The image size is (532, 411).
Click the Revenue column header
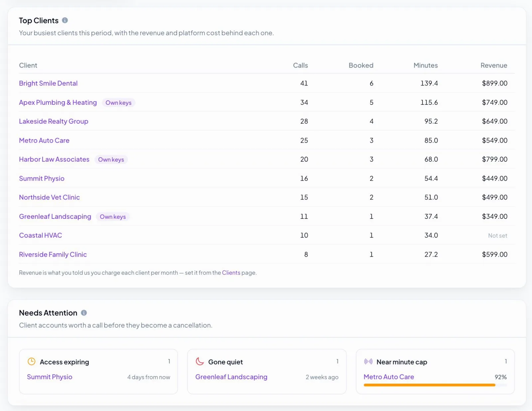[x=494, y=66]
